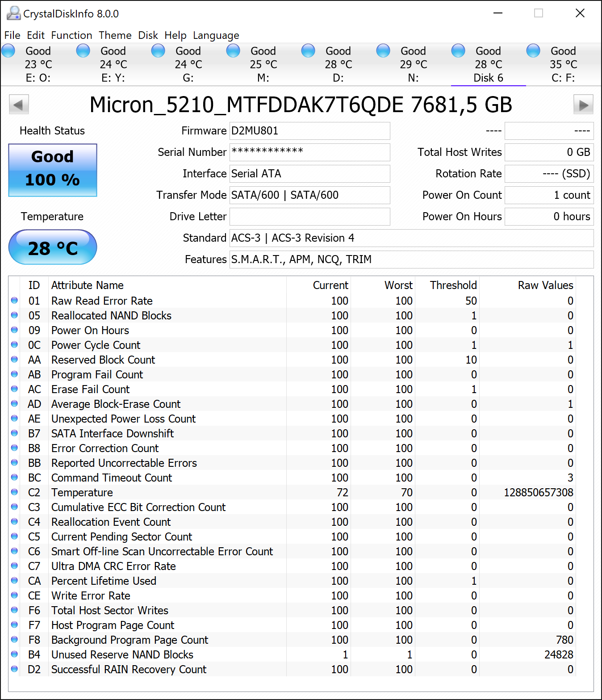This screenshot has height=700, width=602.
Task: Open the Edit menu
Action: (36, 35)
